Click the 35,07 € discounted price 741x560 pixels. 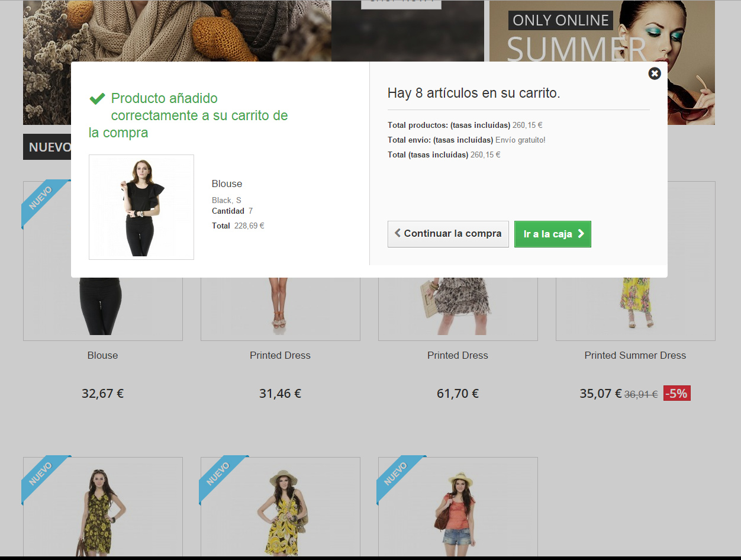click(601, 393)
